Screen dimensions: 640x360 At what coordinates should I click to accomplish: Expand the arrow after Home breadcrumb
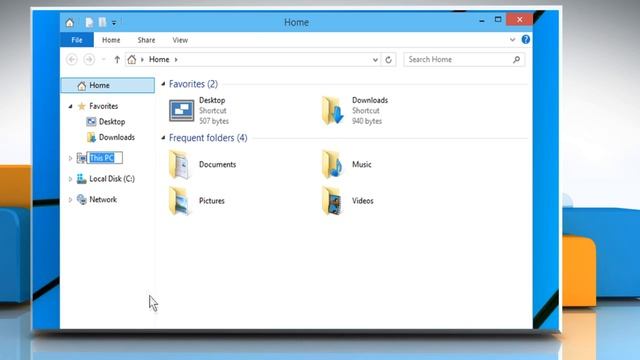point(176,60)
